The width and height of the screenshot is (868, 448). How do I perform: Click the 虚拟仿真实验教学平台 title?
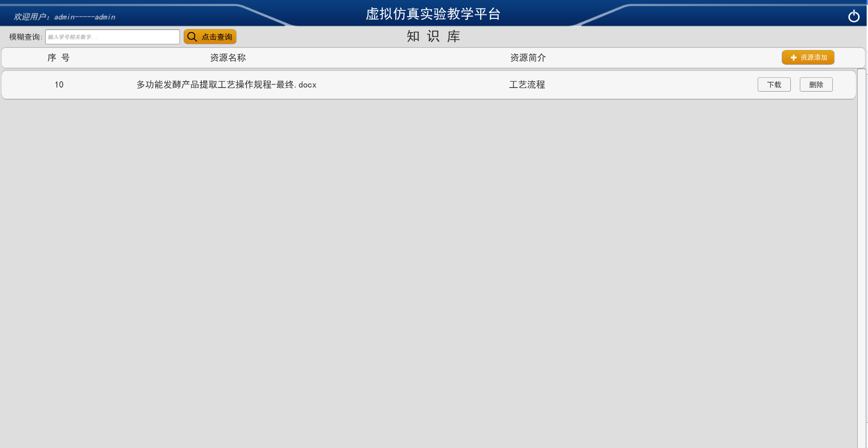click(x=433, y=14)
